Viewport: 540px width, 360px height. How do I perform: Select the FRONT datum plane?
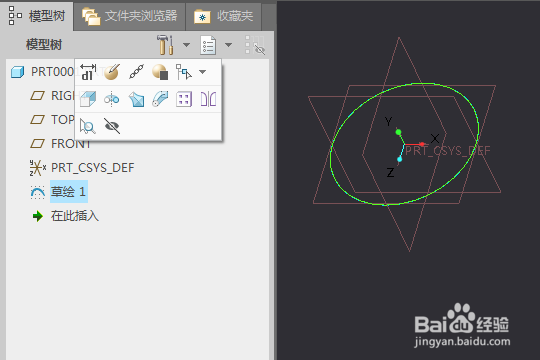coord(61,144)
